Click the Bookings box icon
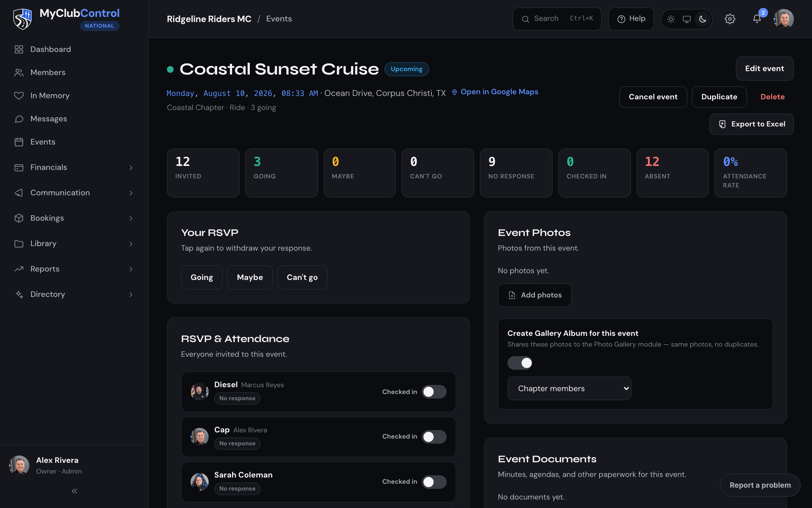The width and height of the screenshot is (812, 508). point(19,218)
